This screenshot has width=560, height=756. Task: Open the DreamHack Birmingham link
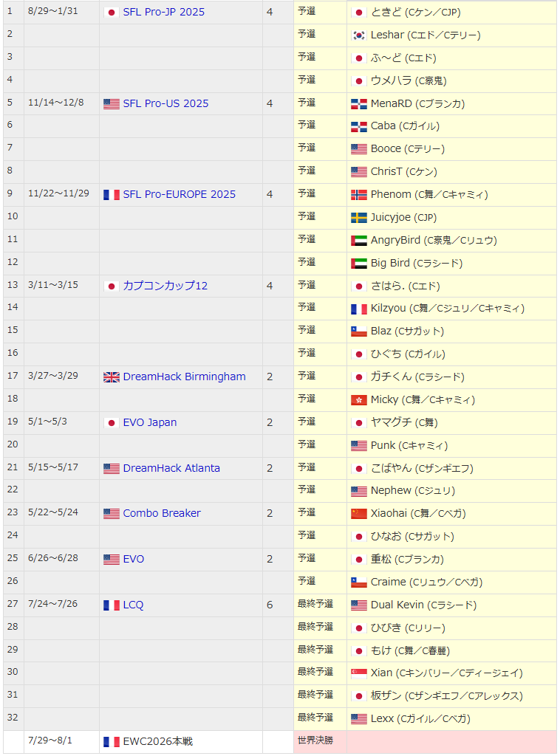click(184, 377)
